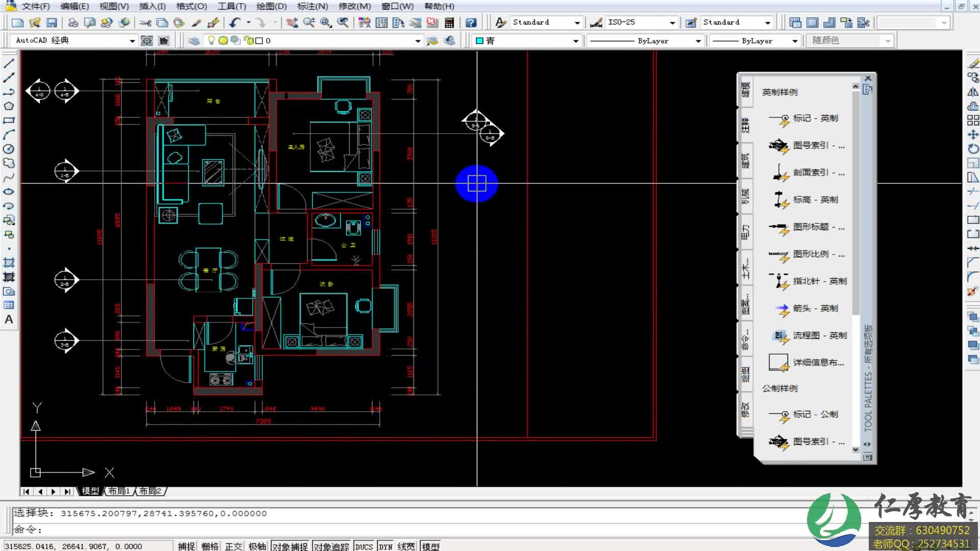Open the calculator icon in toolbar
The image size is (980, 551).
(x=449, y=22)
